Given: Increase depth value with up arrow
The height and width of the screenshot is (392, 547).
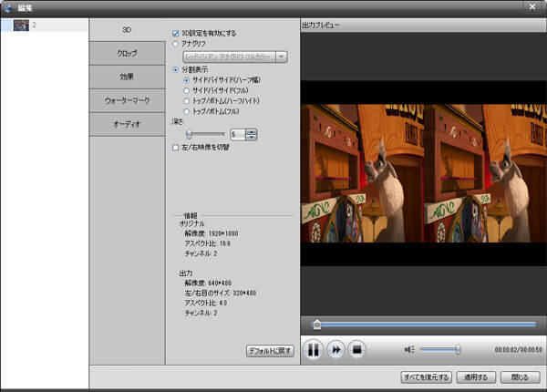Looking at the screenshot, I should [x=252, y=130].
